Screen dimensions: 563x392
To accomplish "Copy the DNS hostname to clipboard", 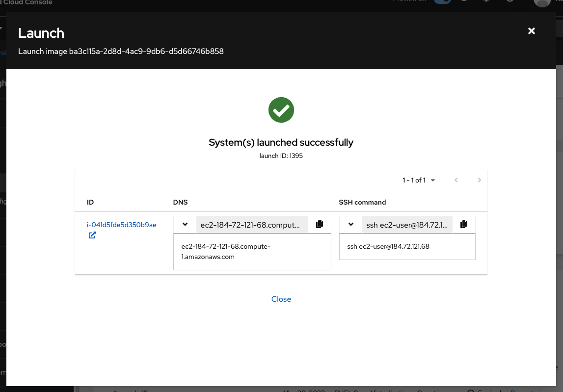I will click(320, 224).
